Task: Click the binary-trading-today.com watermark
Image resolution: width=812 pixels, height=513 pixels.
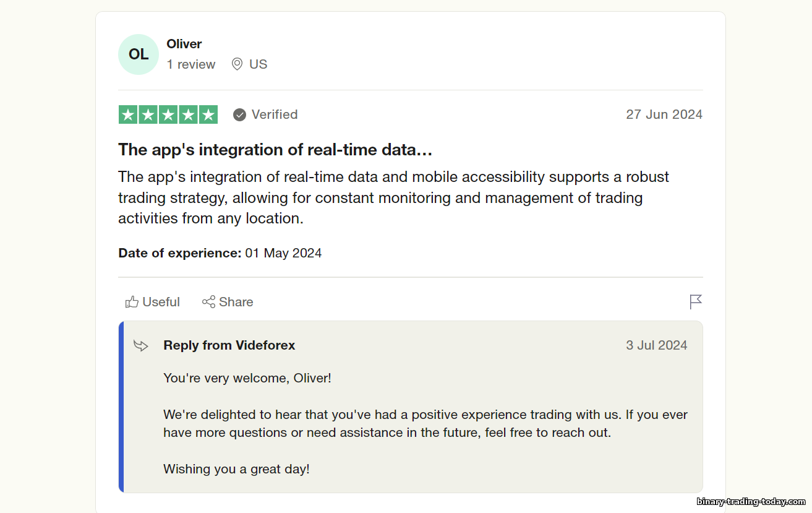Action: (x=751, y=502)
